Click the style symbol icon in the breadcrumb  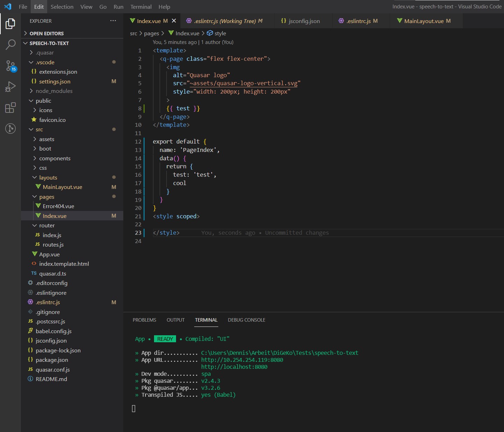[x=210, y=33]
